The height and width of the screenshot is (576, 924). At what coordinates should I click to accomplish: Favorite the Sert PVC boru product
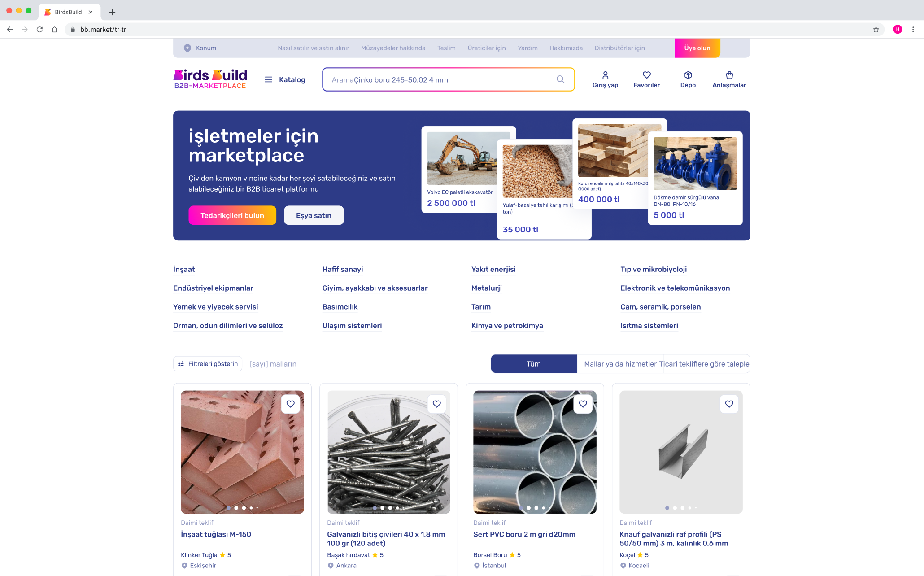point(583,404)
